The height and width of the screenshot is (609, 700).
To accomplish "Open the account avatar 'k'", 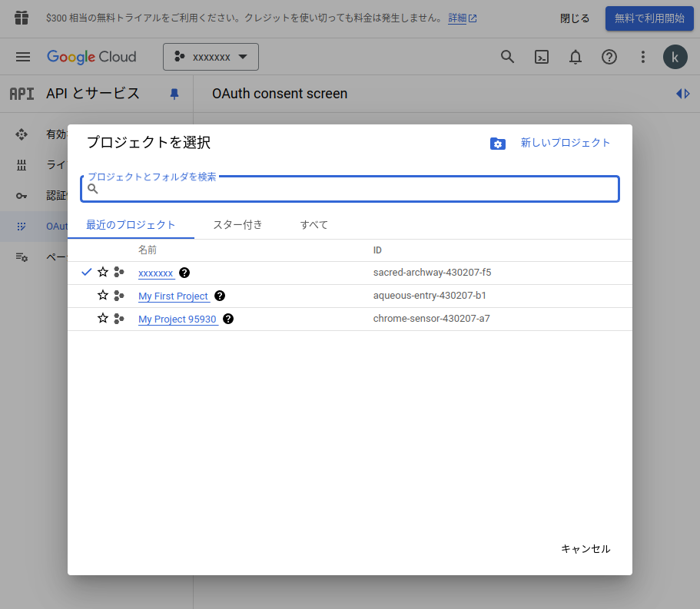I will 675,57.
